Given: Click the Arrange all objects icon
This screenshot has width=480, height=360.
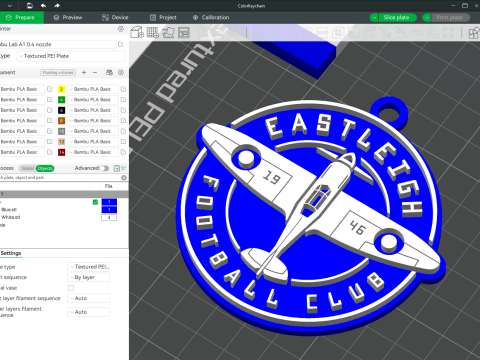Looking at the screenshot, I should (184, 32).
